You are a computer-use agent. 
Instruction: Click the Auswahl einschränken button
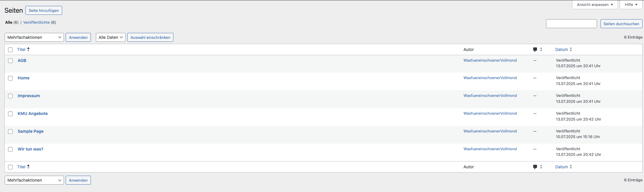(150, 37)
